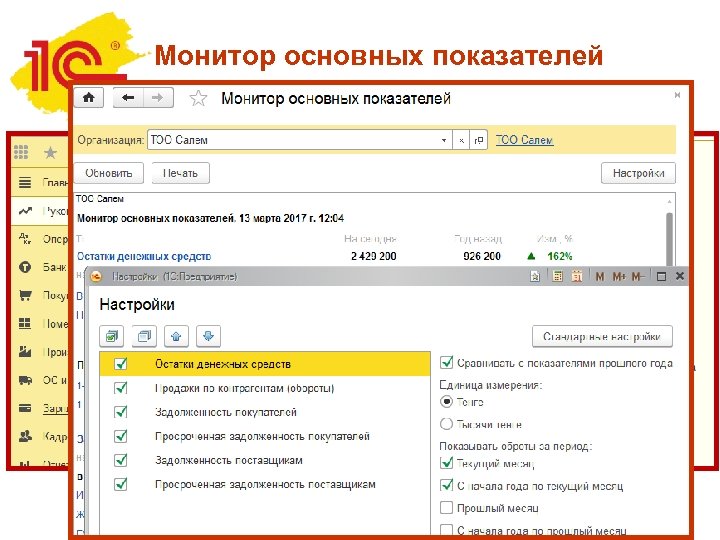This screenshot has height=540, width=720.
Task: Open the sections grid icon in background window
Action: (x=21, y=152)
